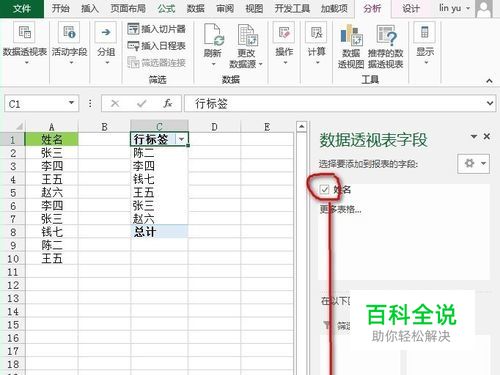
Task: Open the lin yu account dropdown
Action: pyautogui.click(x=468, y=8)
